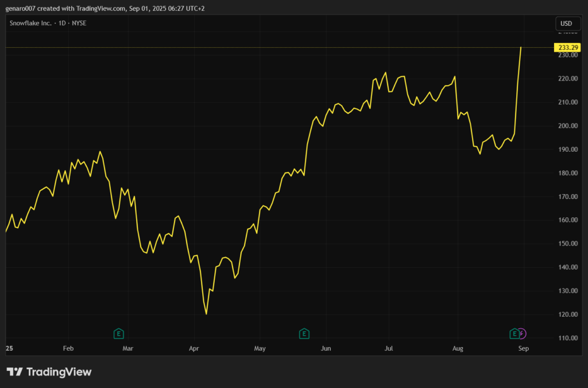588x388 pixels.
Task: Select the Sep label on time axis
Action: coord(523,348)
